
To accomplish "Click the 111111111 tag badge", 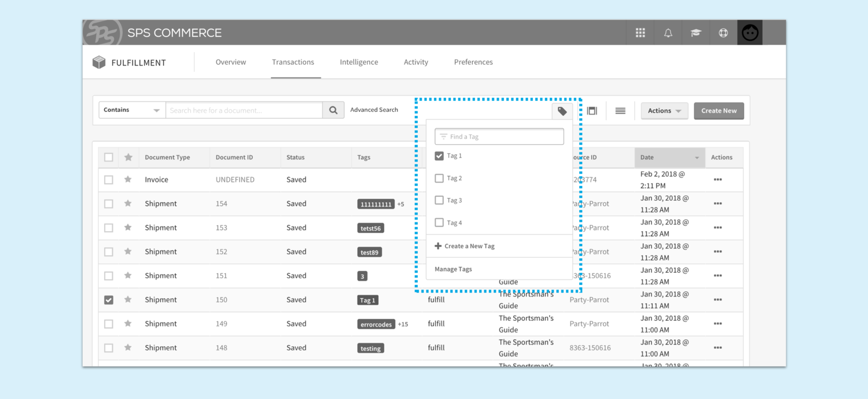I will (376, 204).
